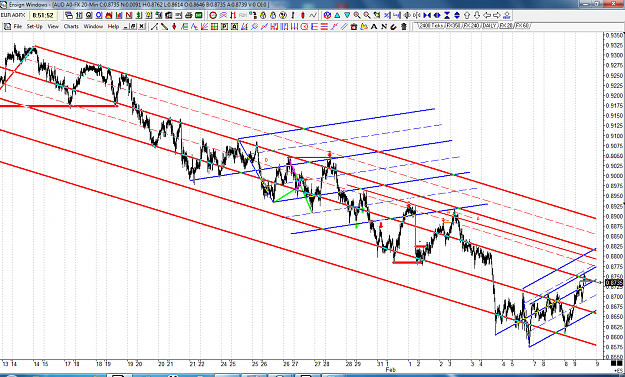Viewport: 625px width, 377px height.
Task: Select the blue parallel channel lines tool
Action: click(x=344, y=27)
